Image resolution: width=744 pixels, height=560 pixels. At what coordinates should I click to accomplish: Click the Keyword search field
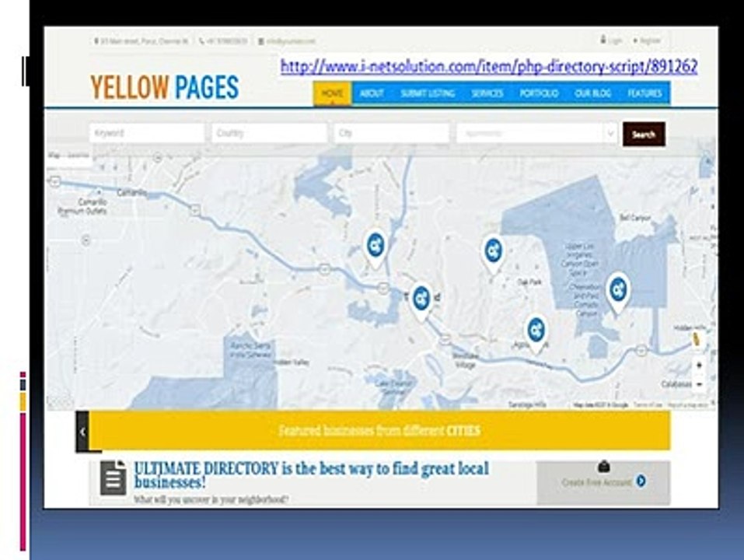click(147, 133)
